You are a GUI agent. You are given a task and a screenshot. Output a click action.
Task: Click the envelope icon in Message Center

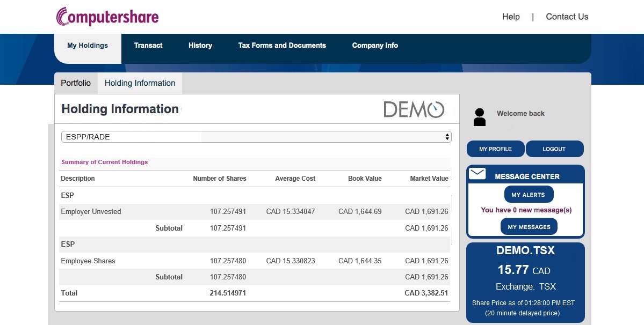pos(477,174)
